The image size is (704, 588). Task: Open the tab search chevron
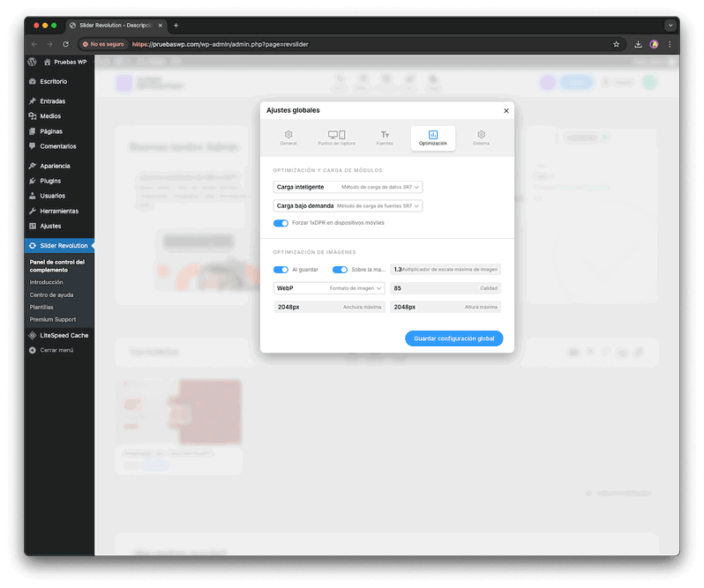[670, 26]
